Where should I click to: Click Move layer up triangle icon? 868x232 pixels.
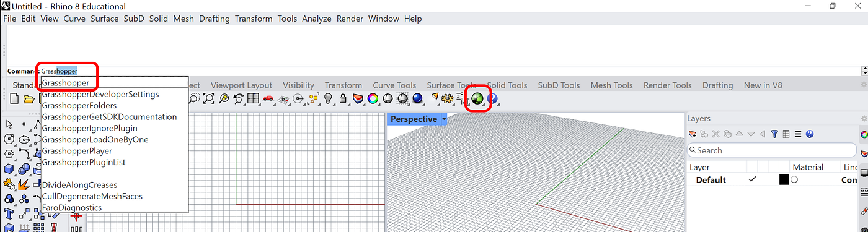(x=739, y=134)
